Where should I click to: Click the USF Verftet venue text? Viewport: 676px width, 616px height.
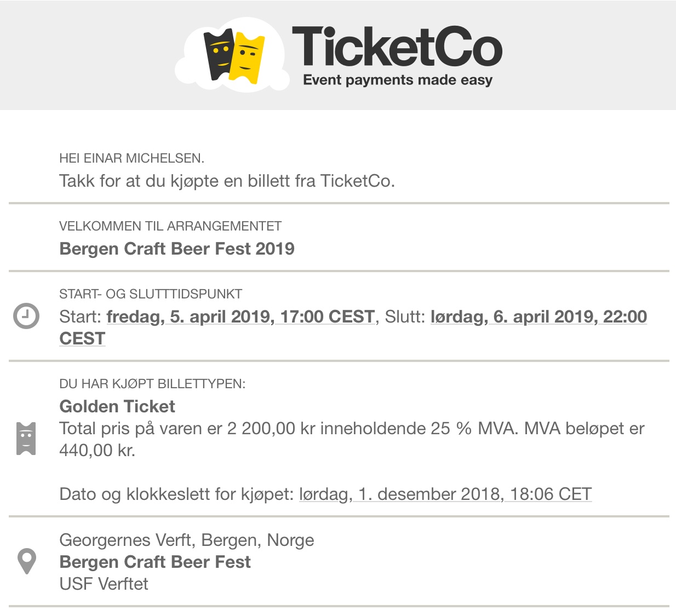(x=104, y=584)
